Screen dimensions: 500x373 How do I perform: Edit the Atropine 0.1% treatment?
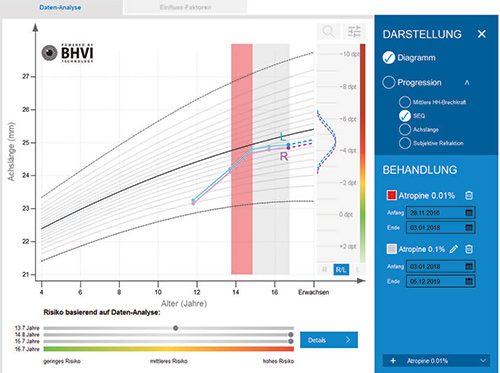454,249
